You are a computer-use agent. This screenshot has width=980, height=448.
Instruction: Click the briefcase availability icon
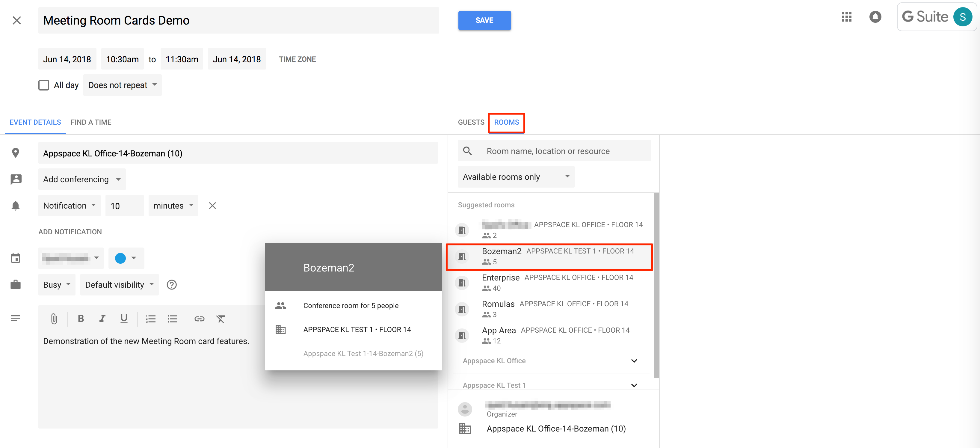point(16,285)
